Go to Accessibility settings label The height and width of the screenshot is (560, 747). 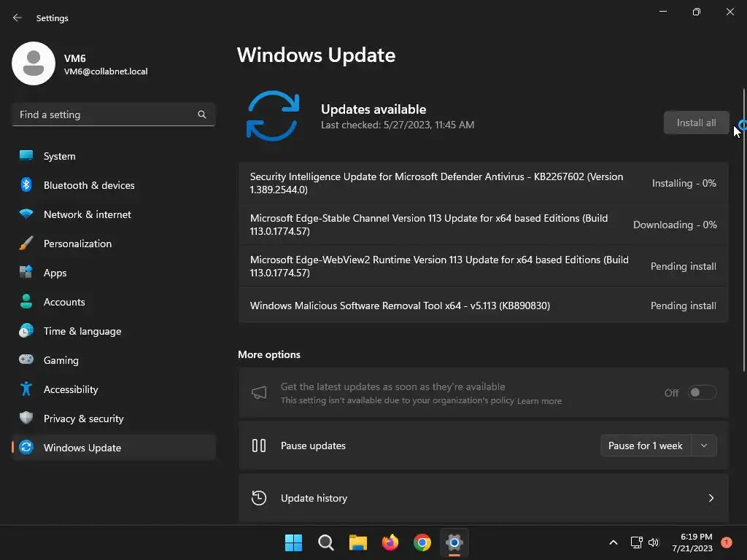(x=71, y=389)
